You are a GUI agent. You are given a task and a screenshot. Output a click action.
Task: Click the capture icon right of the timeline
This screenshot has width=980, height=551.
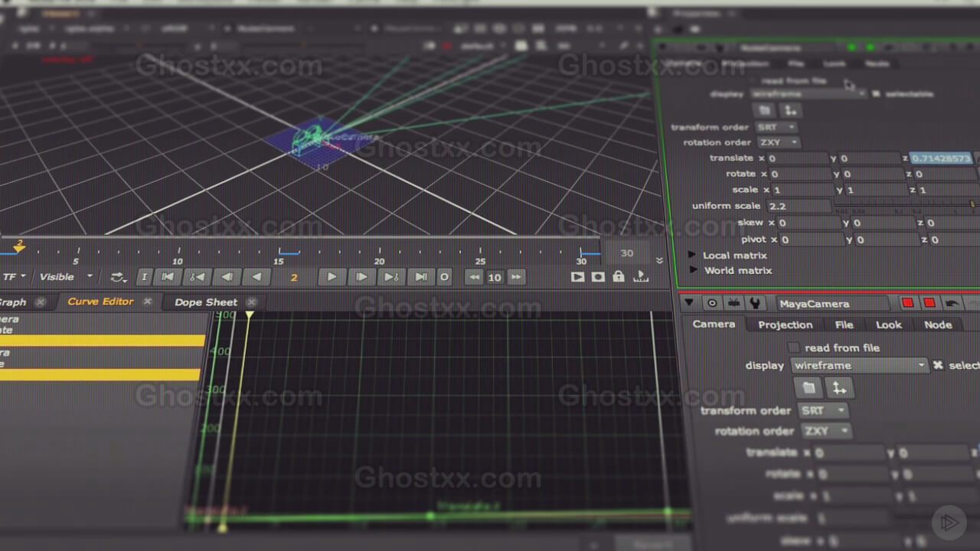(599, 276)
